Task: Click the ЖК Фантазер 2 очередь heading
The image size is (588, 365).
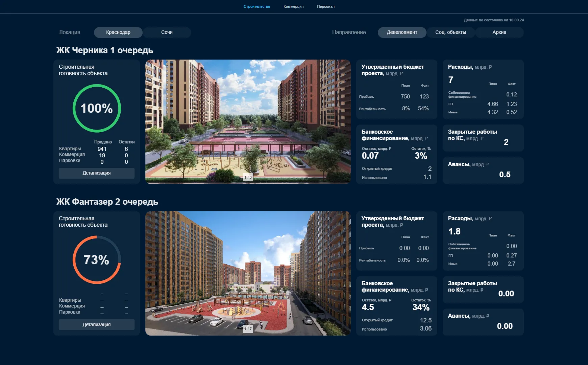Action: point(107,202)
